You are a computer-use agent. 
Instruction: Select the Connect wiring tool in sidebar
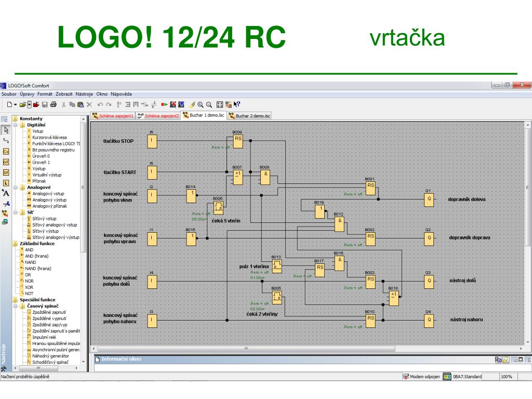[x=6, y=140]
